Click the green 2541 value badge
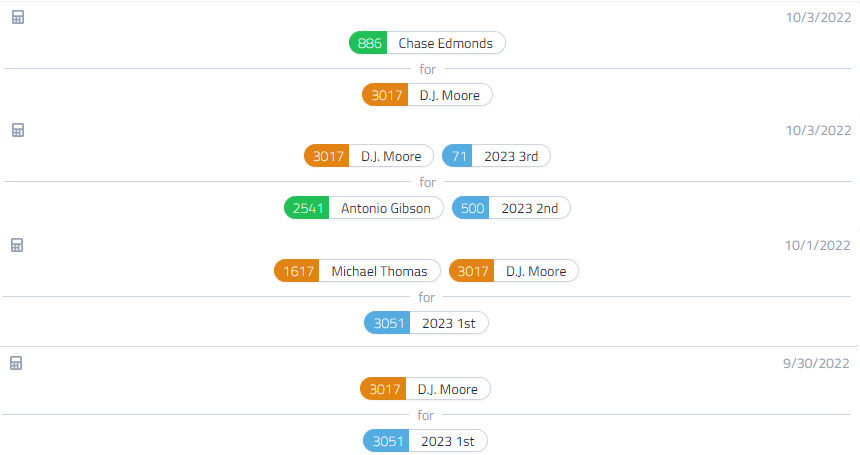 click(307, 208)
